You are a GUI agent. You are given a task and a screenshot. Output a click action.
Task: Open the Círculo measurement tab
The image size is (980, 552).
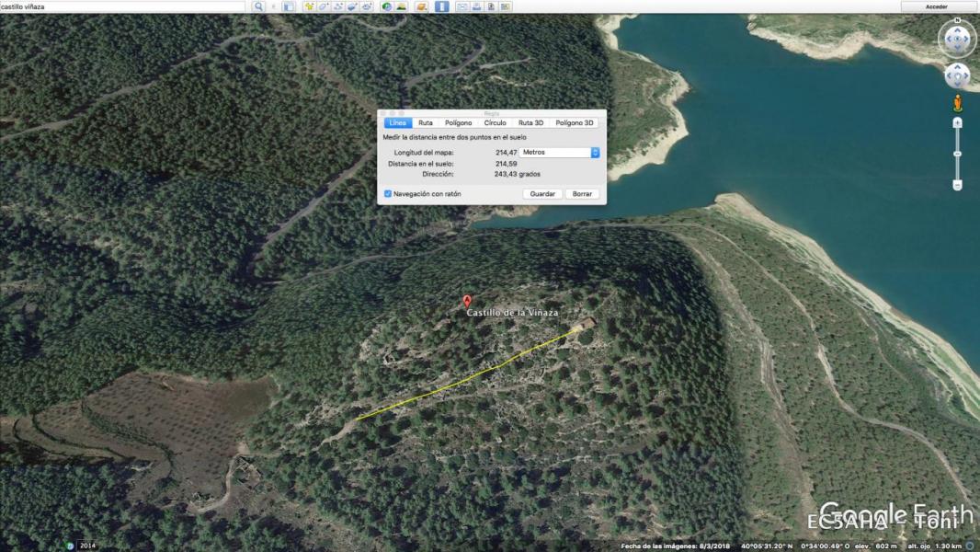tap(495, 122)
